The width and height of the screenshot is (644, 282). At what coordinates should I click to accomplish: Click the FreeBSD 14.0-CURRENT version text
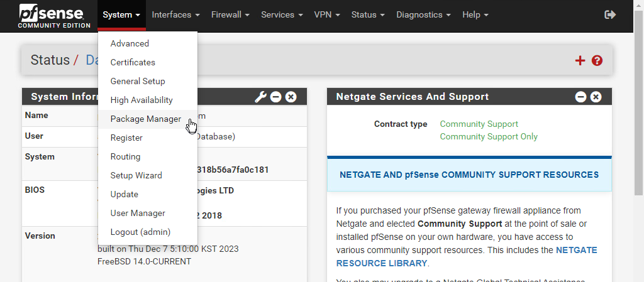pos(144,261)
